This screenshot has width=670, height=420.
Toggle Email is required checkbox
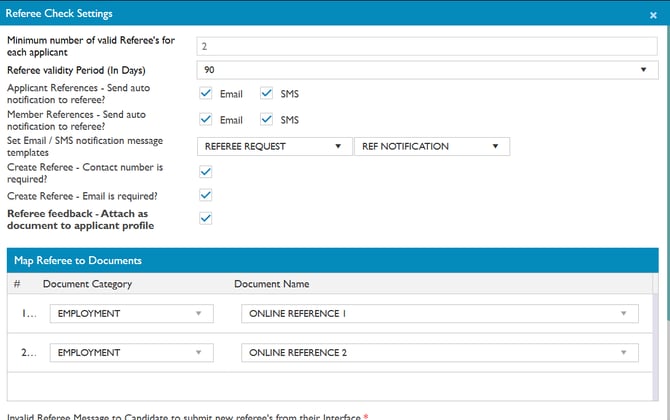click(206, 195)
